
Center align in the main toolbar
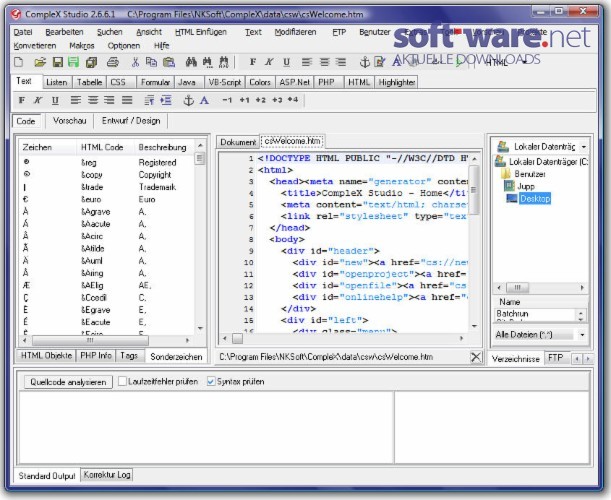(x=324, y=62)
